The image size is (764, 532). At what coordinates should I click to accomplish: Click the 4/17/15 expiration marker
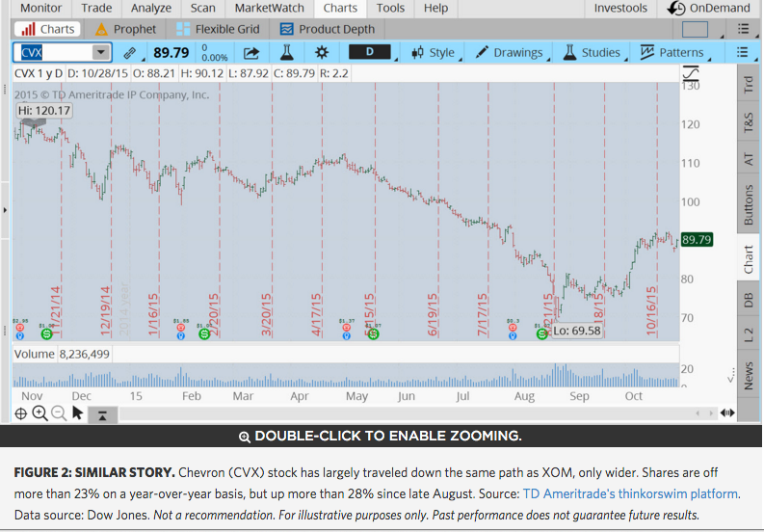(316, 314)
